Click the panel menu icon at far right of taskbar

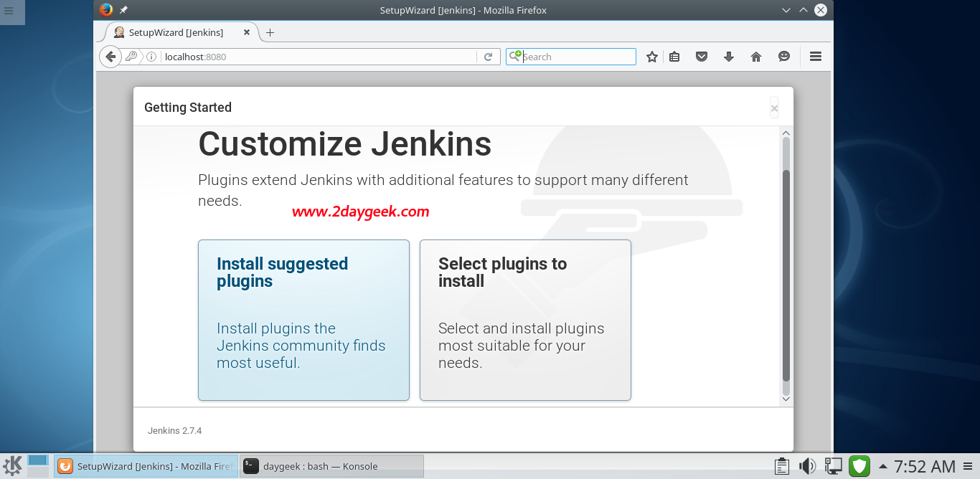(969, 466)
